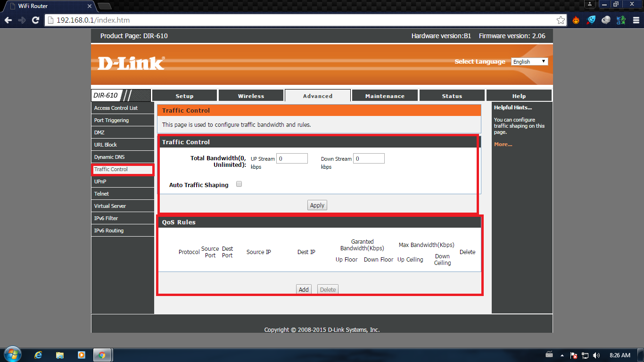Viewport: 644px width, 362px height.
Task: Click the "Product Page: DIR-610" text
Action: pos(134,36)
